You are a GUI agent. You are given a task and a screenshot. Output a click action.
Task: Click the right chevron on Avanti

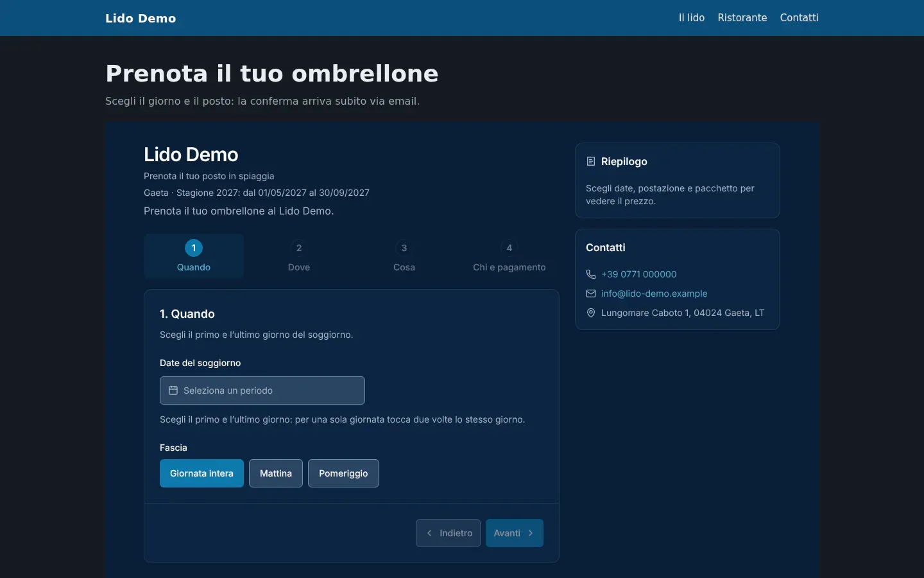tap(531, 533)
